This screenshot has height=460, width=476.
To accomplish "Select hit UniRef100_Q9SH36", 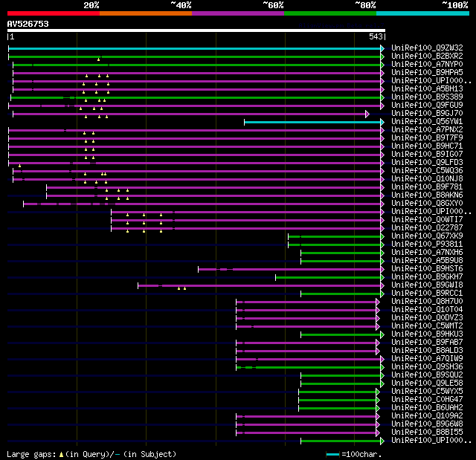I will pos(427,367).
